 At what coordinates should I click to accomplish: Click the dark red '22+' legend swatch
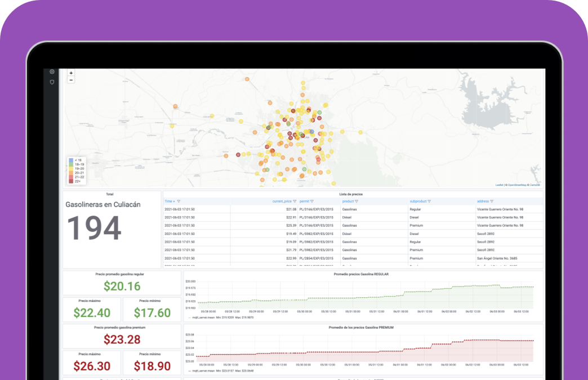[x=71, y=181]
